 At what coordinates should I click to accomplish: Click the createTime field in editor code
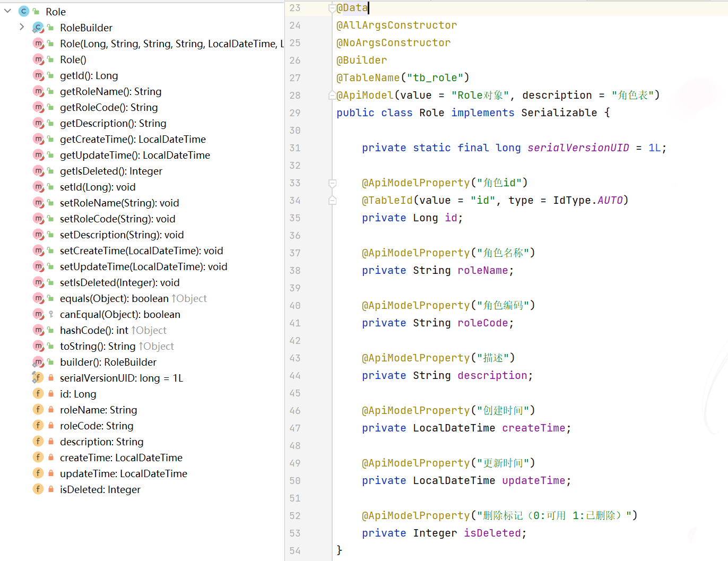[x=534, y=428]
